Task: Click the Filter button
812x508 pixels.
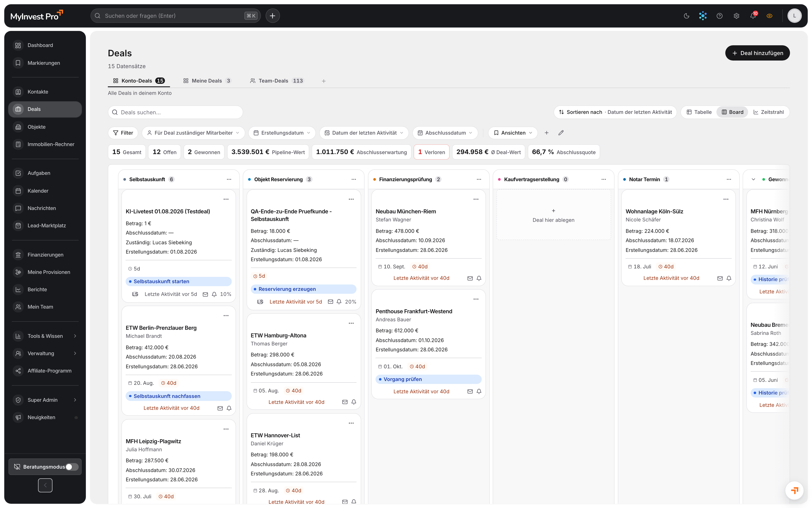Action: pyautogui.click(x=123, y=133)
